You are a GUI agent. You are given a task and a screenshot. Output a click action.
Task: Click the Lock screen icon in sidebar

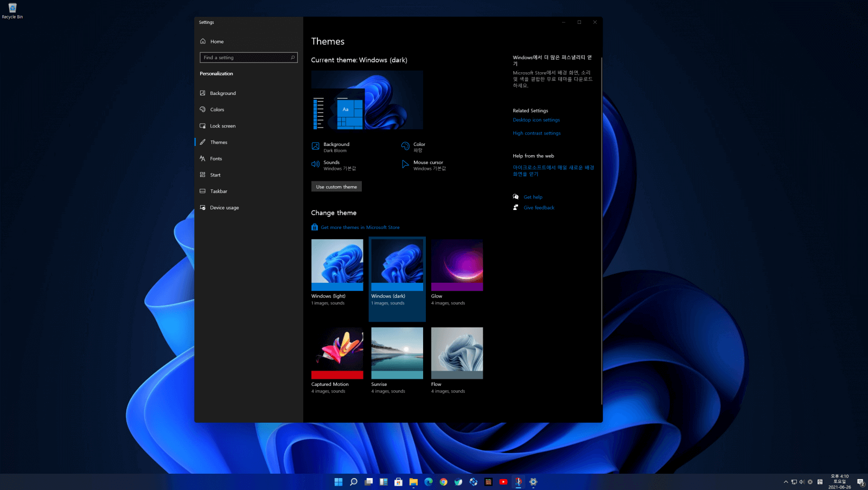pyautogui.click(x=203, y=126)
